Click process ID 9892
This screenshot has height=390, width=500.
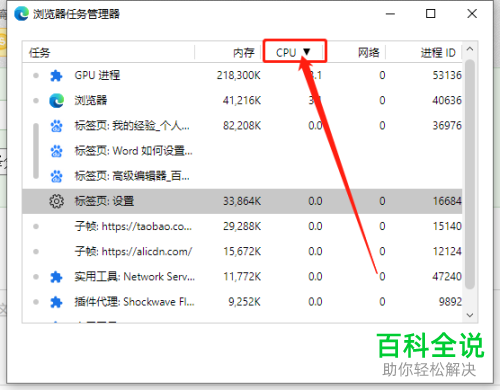point(450,302)
